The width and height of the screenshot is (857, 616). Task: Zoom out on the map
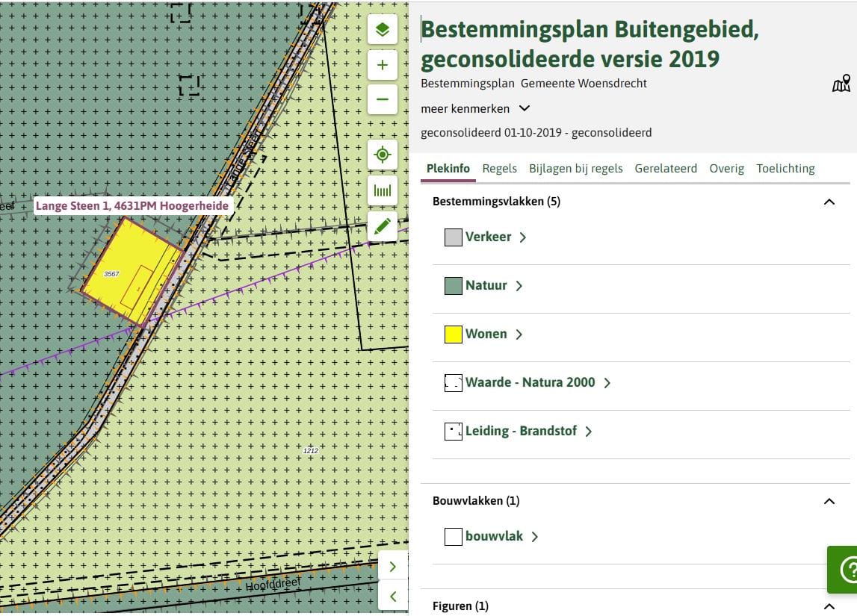[x=382, y=99]
